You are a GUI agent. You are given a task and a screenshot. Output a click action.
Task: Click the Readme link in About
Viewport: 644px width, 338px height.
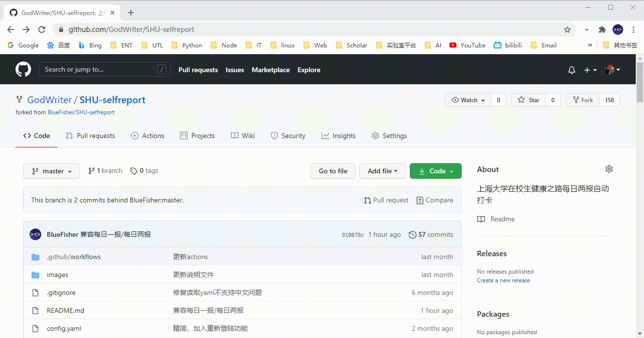click(496, 219)
